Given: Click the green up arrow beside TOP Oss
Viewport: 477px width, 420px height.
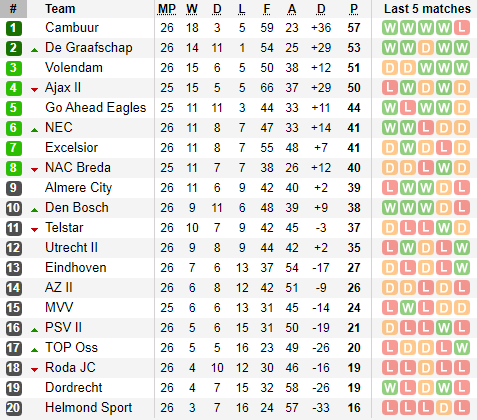Looking at the screenshot, I should coord(34,350).
